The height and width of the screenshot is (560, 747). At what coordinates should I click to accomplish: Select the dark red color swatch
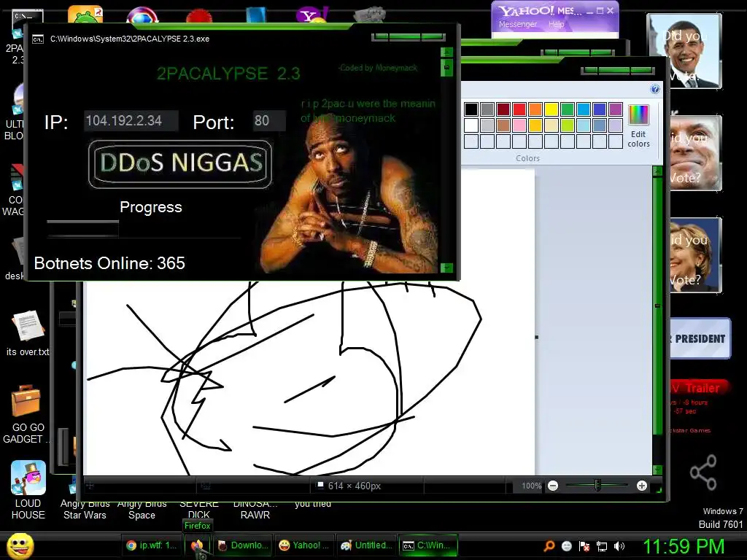tap(503, 109)
